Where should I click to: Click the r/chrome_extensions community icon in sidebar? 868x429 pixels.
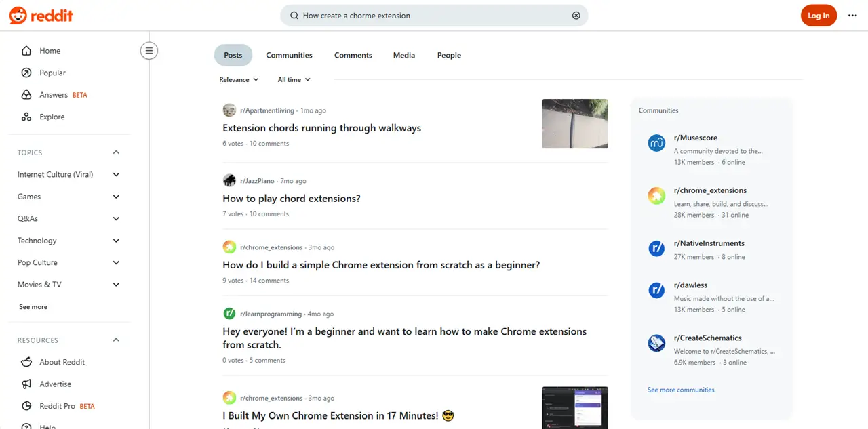[x=656, y=196]
